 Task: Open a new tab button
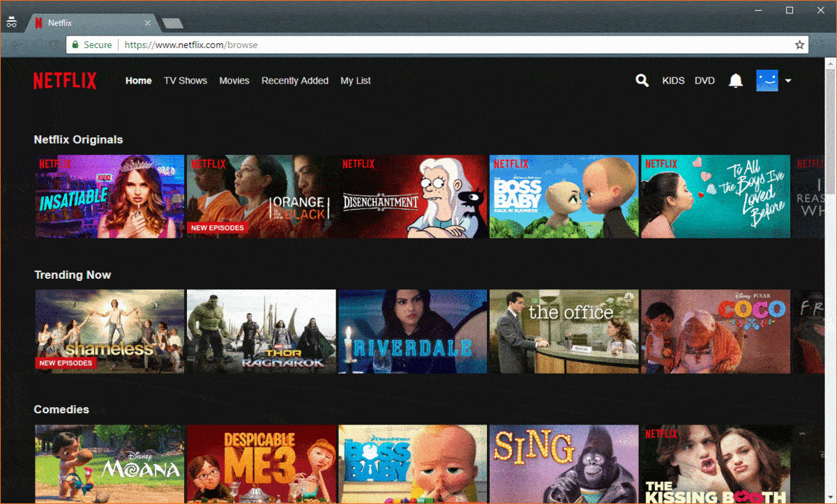pos(172,23)
